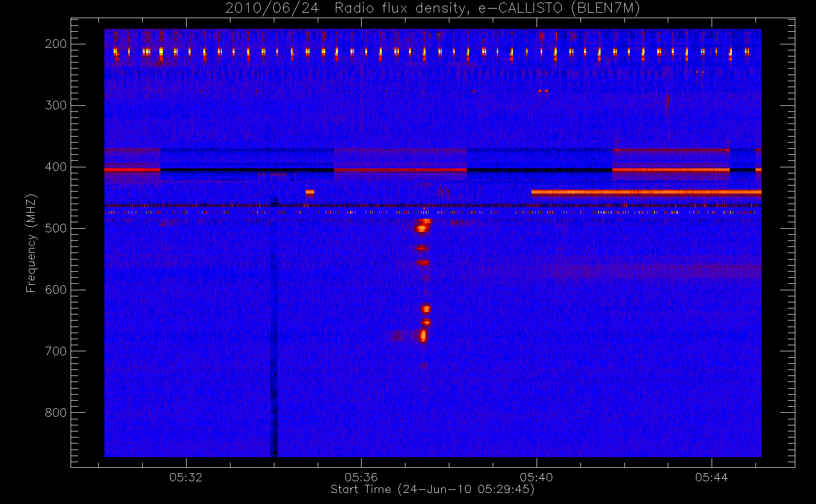Click the 05:40 time tick label
Screen dimensions: 816x504
pyautogui.click(x=537, y=477)
